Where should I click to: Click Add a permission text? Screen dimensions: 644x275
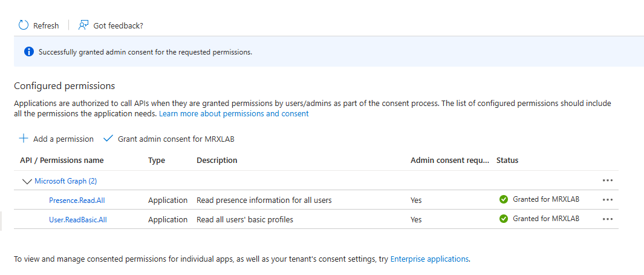point(63,139)
